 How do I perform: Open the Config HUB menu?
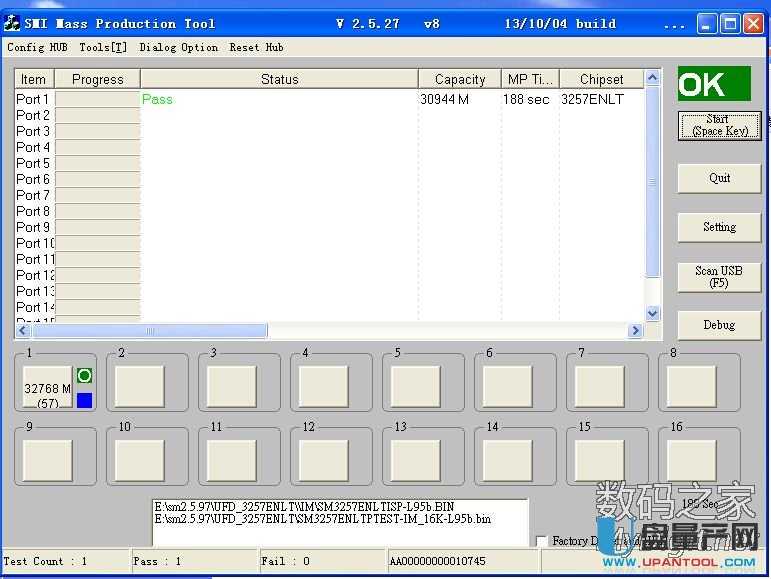37,47
